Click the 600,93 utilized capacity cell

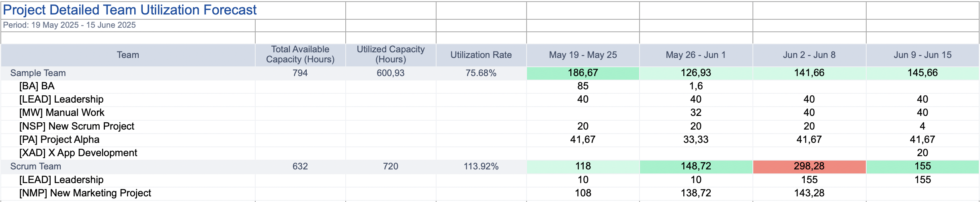pos(390,73)
